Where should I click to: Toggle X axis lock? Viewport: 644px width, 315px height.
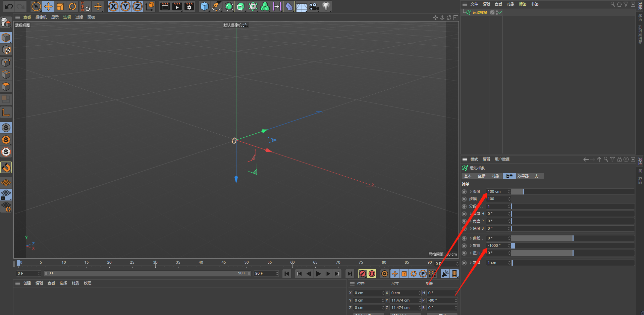point(113,6)
